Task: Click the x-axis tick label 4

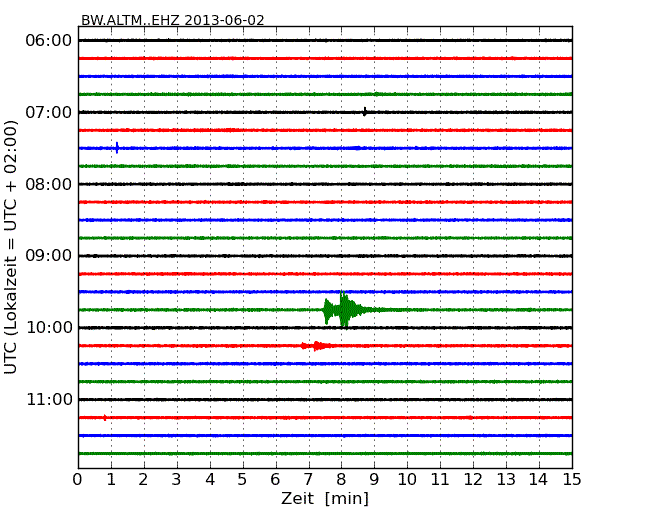Action: pyautogui.click(x=210, y=480)
